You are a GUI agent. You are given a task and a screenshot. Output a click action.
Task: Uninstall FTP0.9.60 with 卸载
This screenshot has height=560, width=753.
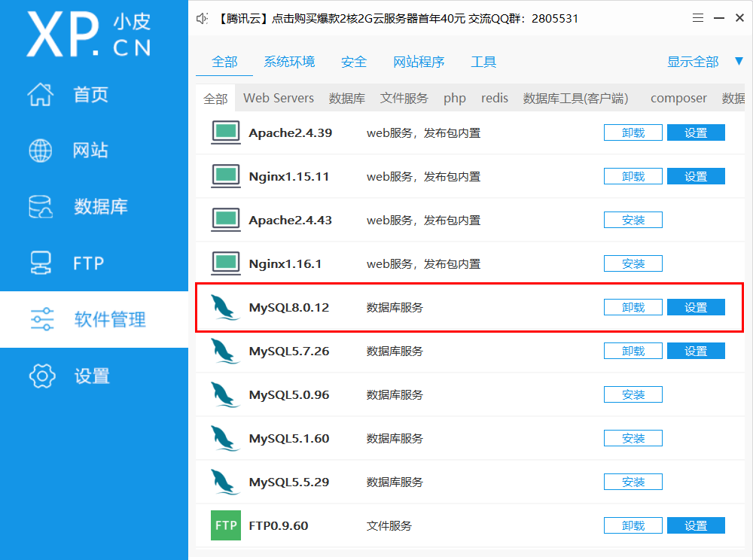tap(633, 525)
